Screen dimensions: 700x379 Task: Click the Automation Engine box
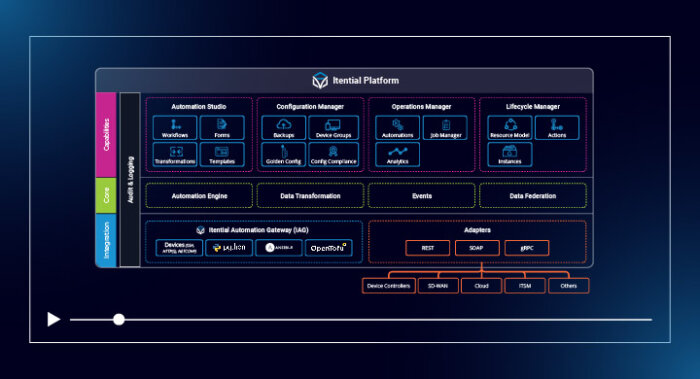coord(199,196)
